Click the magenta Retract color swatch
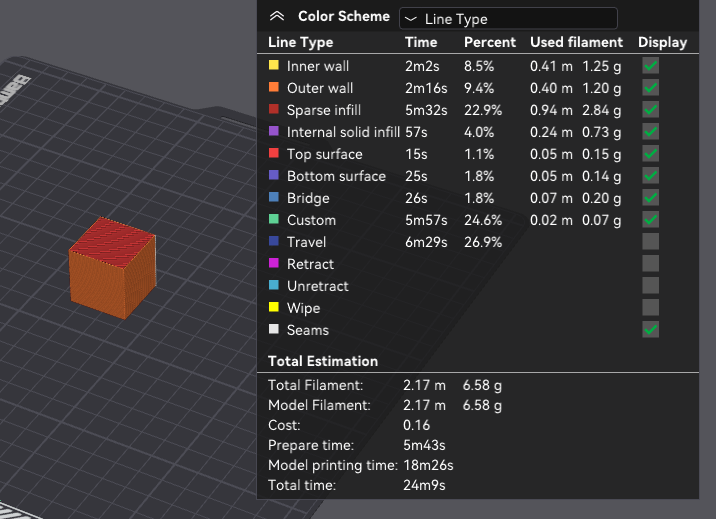The height and width of the screenshot is (519, 716). 274,264
